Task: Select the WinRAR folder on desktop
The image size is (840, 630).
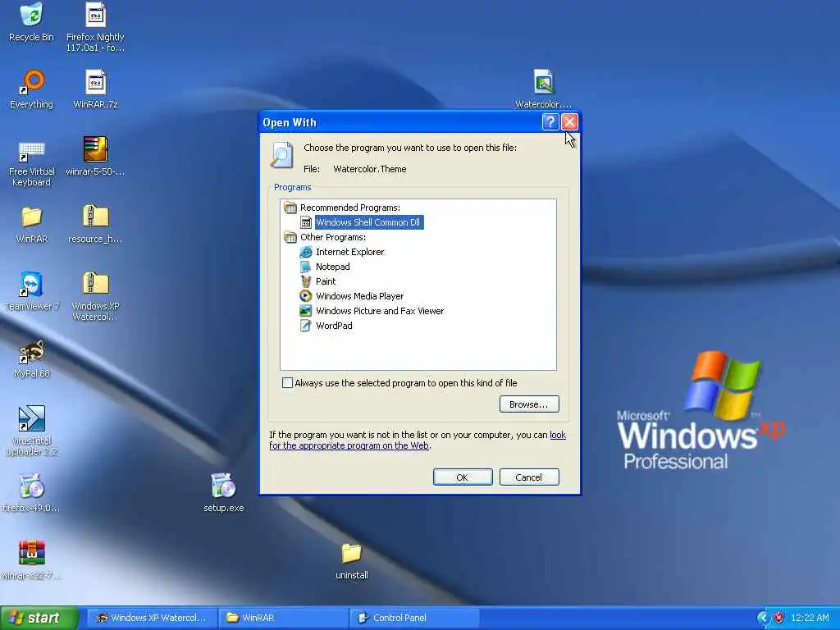Action: pos(31,217)
